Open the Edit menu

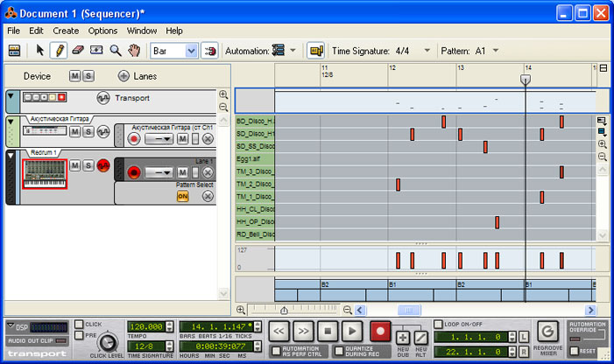(36, 31)
